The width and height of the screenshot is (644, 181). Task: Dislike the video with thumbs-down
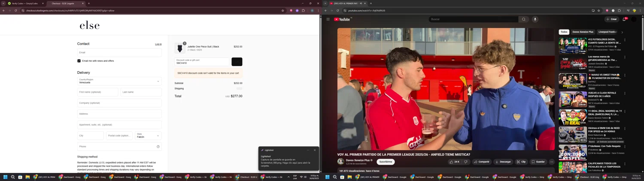coord(466,162)
